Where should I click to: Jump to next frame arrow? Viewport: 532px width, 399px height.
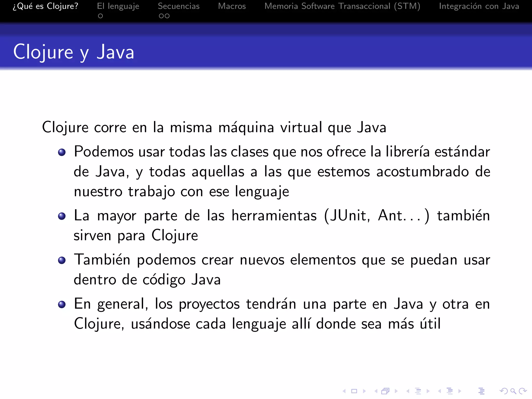[x=396, y=391]
